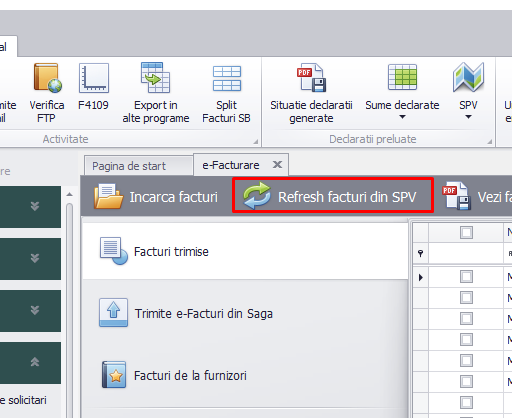Viewport: 512px width, 418px height.
Task: Expand the SPV dropdown menu
Action: point(468,117)
